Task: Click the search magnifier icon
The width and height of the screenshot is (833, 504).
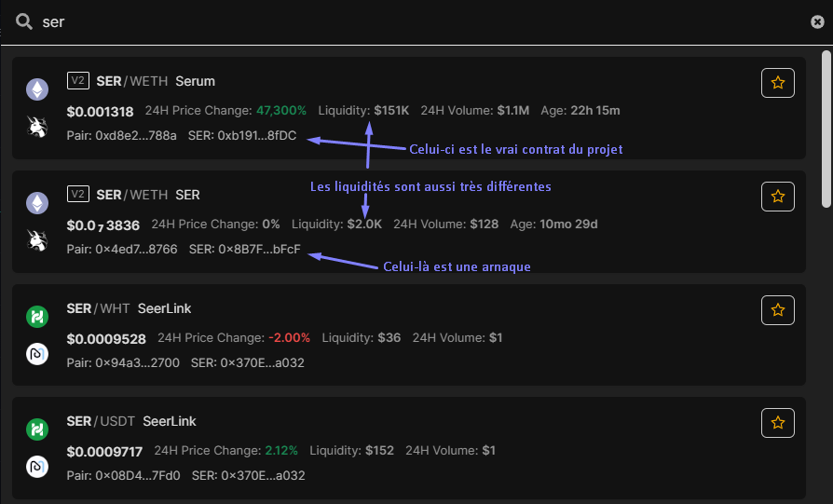Action: [x=24, y=21]
